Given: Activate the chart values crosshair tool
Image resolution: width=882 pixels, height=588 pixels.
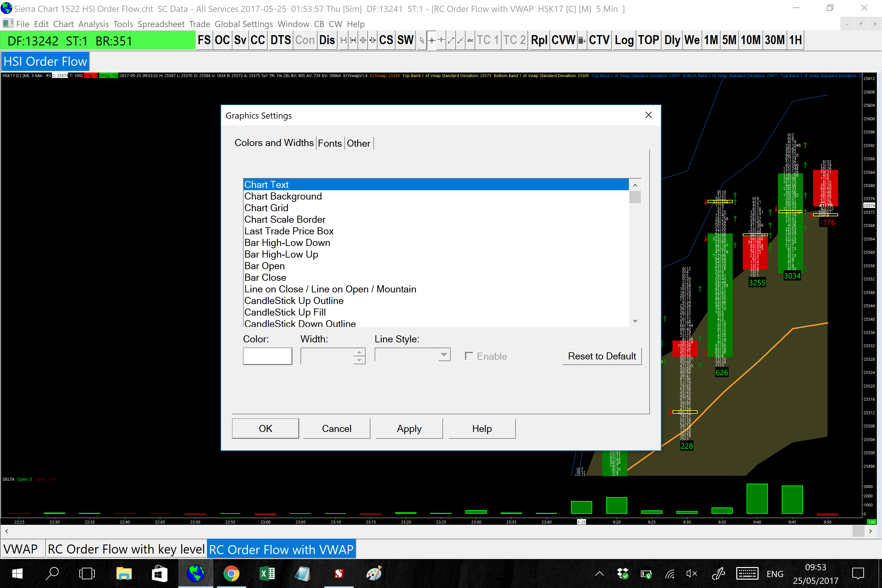Looking at the screenshot, I should [x=432, y=40].
